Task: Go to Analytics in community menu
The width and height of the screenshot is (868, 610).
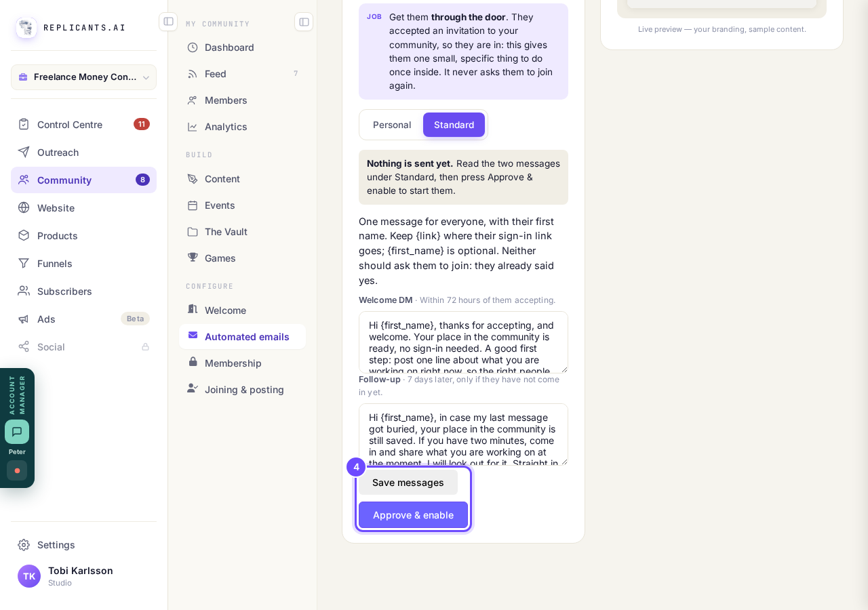Action: tap(242, 127)
